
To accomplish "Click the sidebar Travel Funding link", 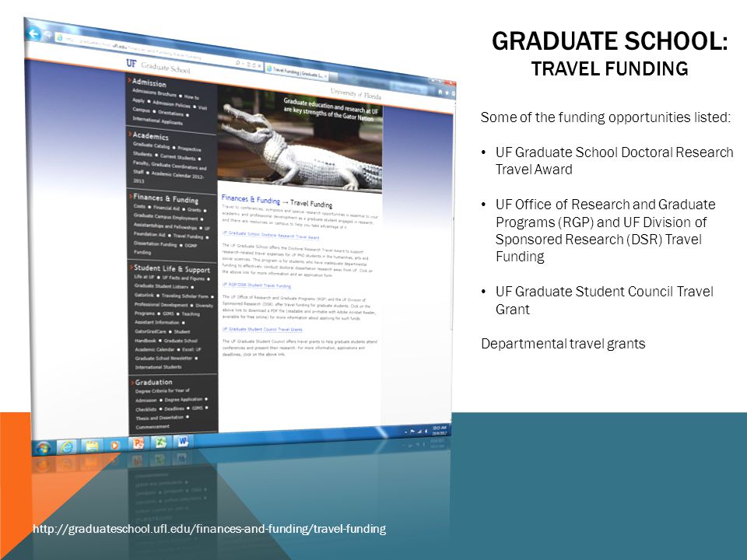I will click(188, 236).
